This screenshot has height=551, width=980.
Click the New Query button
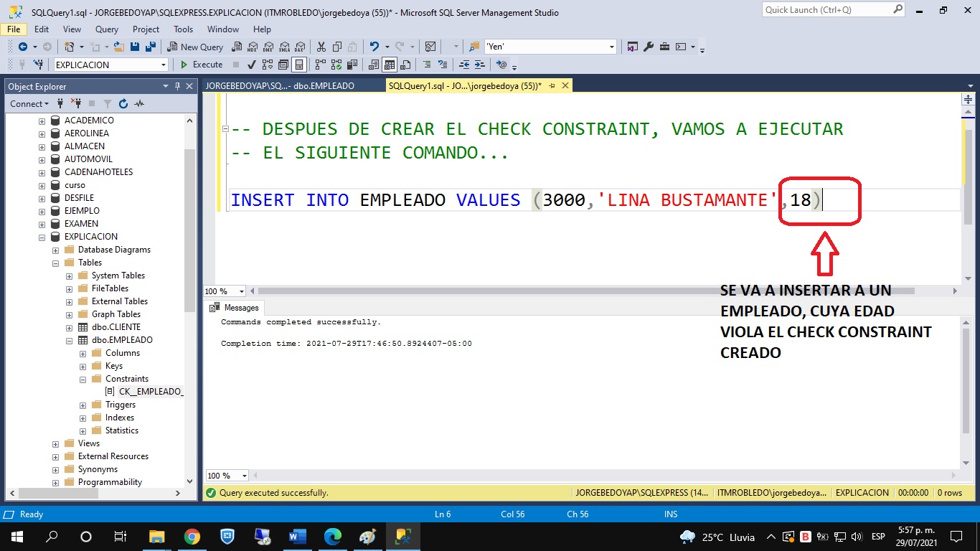click(196, 47)
